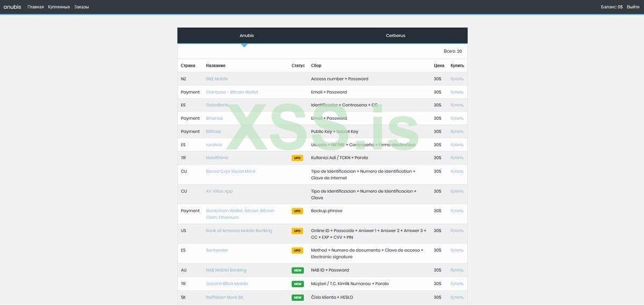
Task: Click Купить in the CaixaBank row
Action: point(457,105)
